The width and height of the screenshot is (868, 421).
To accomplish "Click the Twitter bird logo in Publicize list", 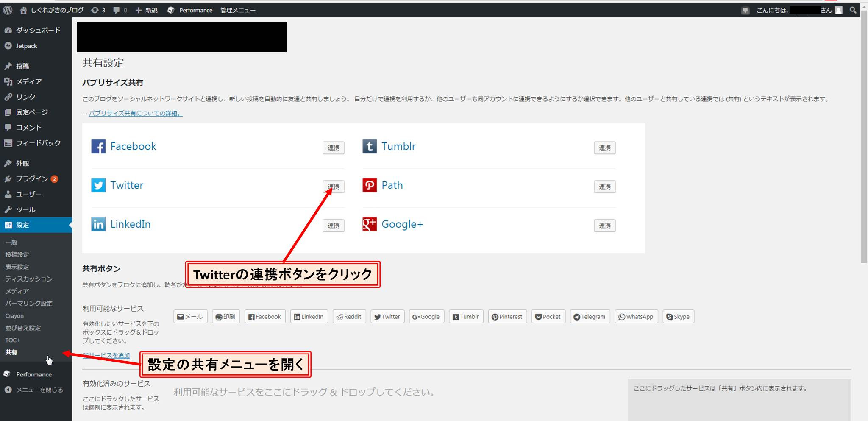I will pyautogui.click(x=98, y=185).
